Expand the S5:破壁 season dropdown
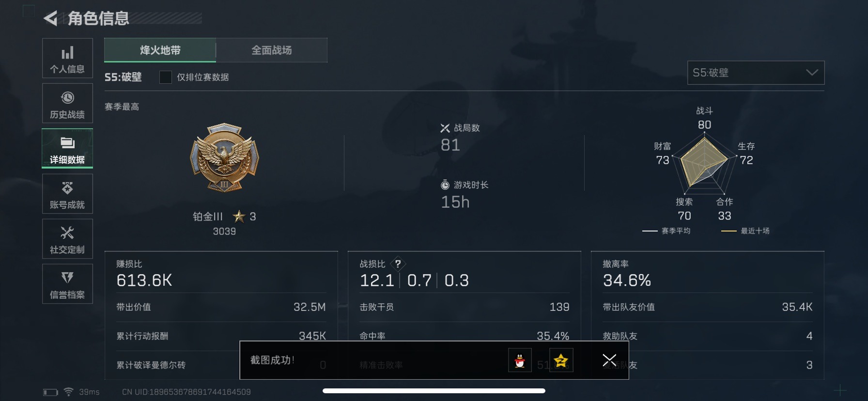Viewport: 868px width, 401px height. click(x=756, y=73)
